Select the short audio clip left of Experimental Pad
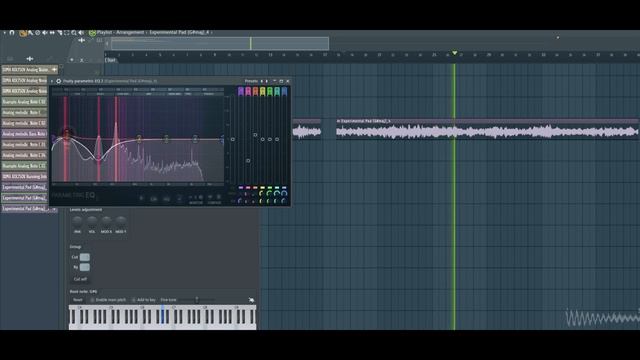The image size is (640, 360). (307, 129)
